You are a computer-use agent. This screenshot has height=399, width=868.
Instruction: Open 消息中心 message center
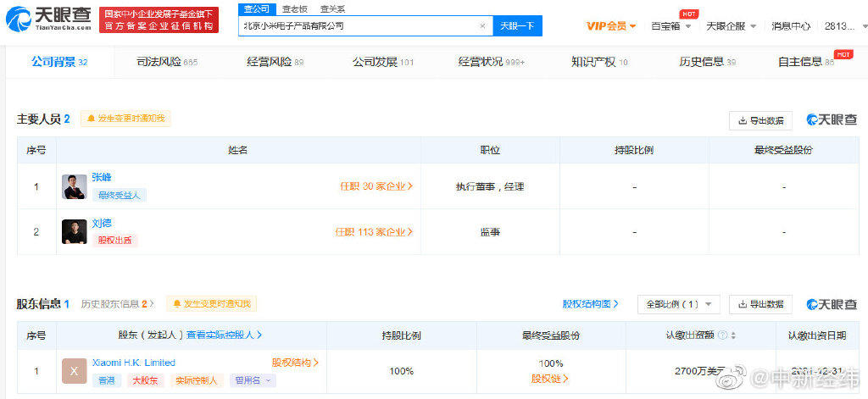point(791,26)
